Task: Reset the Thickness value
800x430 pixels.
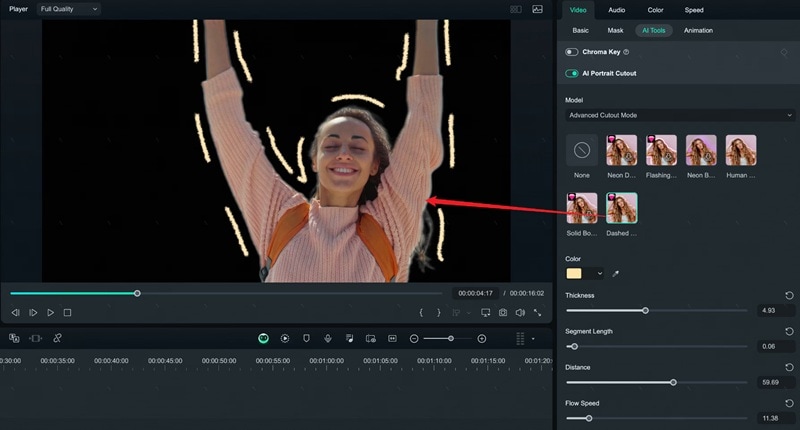Action: tap(789, 295)
